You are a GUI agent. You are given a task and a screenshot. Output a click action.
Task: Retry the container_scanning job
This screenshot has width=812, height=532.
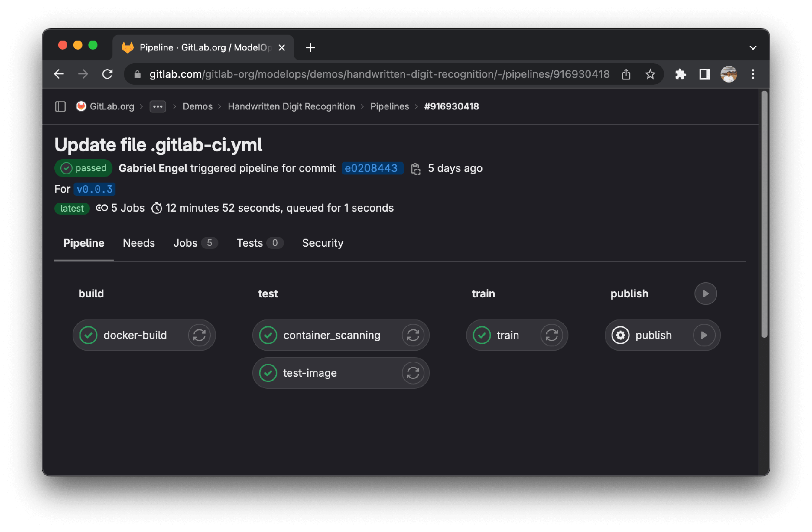(413, 335)
